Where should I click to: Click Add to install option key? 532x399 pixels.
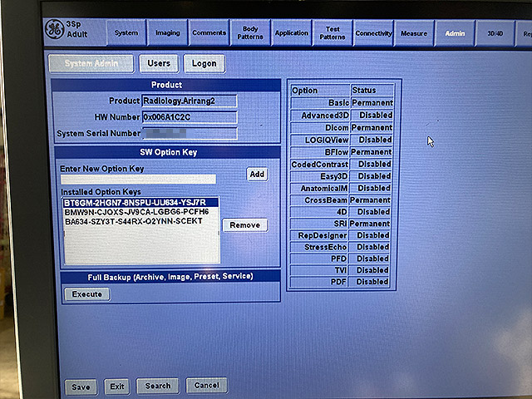tap(257, 174)
